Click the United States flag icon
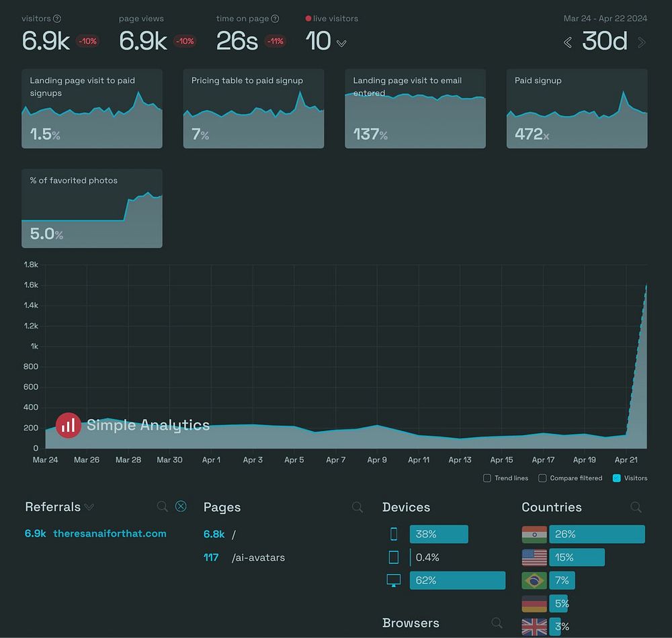This screenshot has height=638, width=672. [534, 557]
